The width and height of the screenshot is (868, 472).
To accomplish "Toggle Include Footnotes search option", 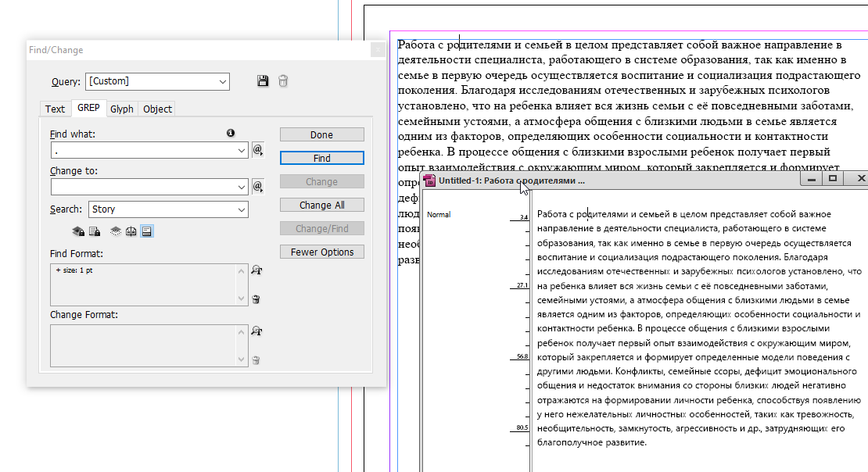I will click(147, 231).
